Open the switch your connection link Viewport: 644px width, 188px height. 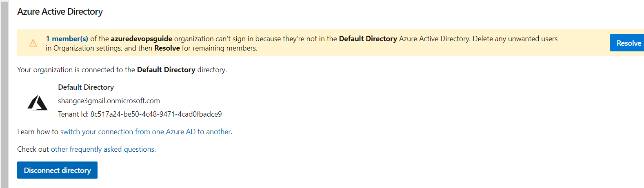146,132
